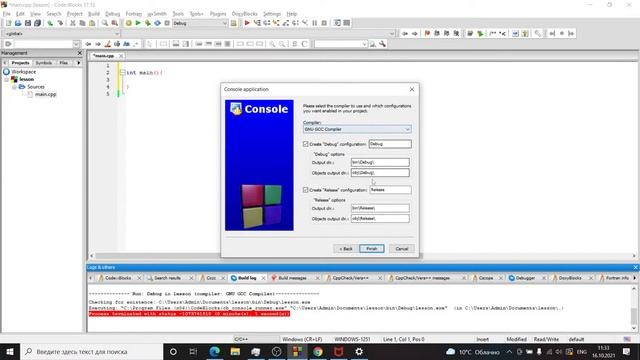Switch to the Debugger log tab
Viewport: 640px width, 360px height.
coord(525,278)
